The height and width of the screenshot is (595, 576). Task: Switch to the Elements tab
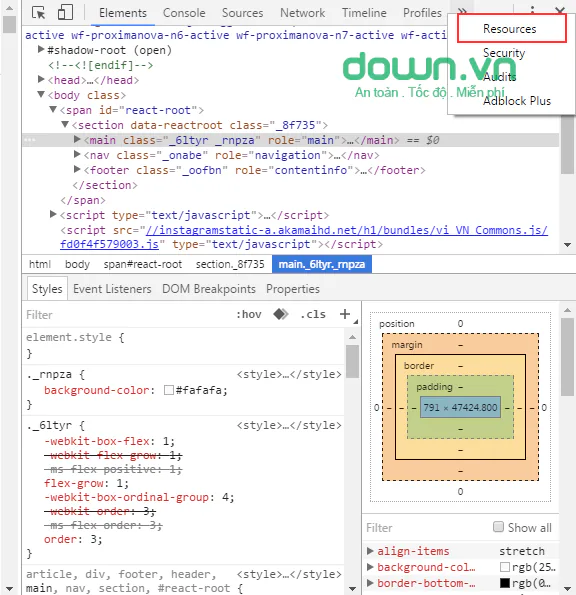pos(123,13)
